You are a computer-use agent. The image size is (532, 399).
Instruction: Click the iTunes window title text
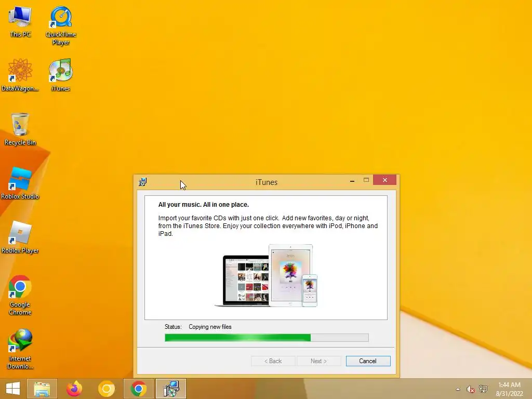coord(267,182)
